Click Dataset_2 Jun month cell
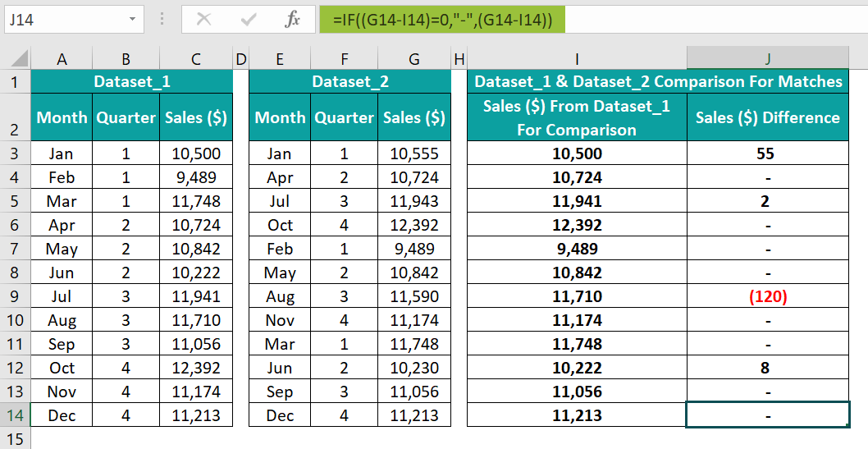Viewport: 868px width, 449px height. point(280,367)
